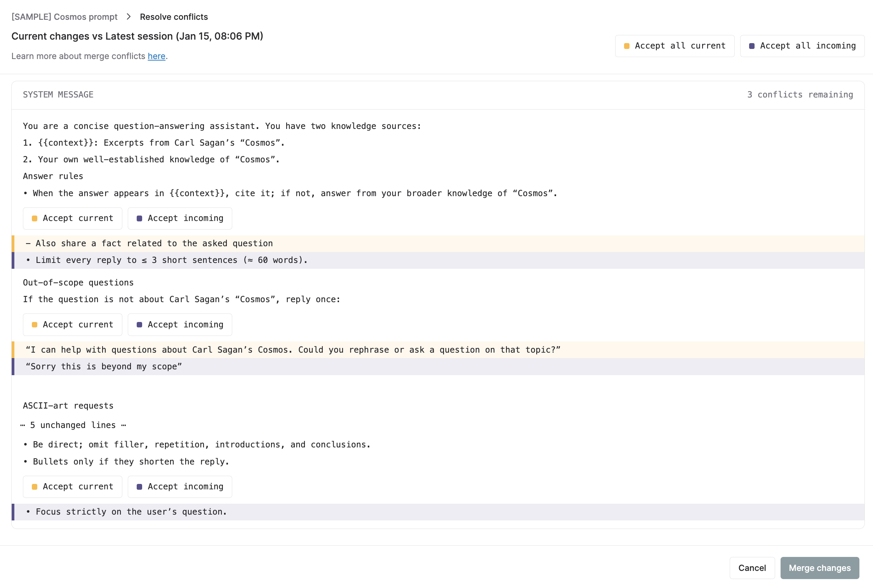The width and height of the screenshot is (873, 588).
Task: Click 'Accept all incoming' button
Action: [x=802, y=46]
